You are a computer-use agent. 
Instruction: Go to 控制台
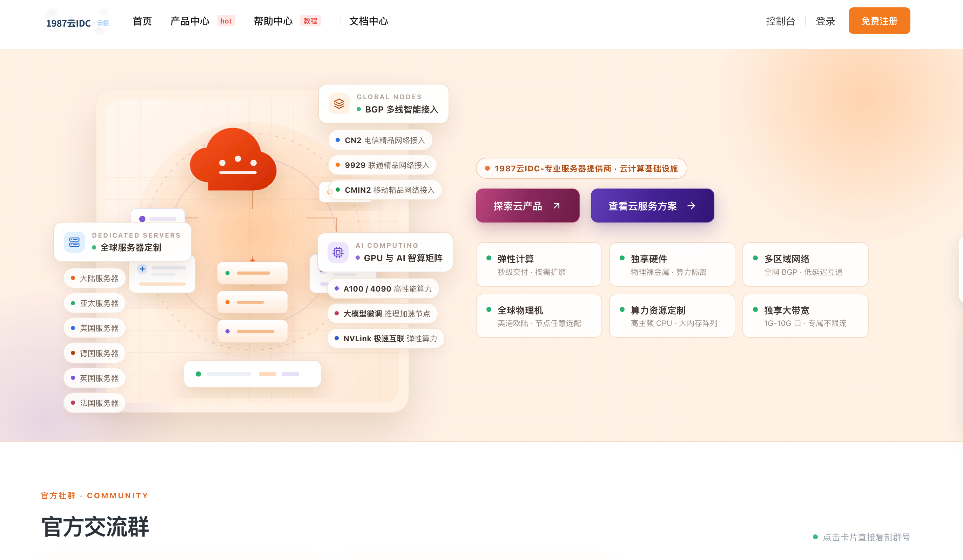tap(780, 21)
